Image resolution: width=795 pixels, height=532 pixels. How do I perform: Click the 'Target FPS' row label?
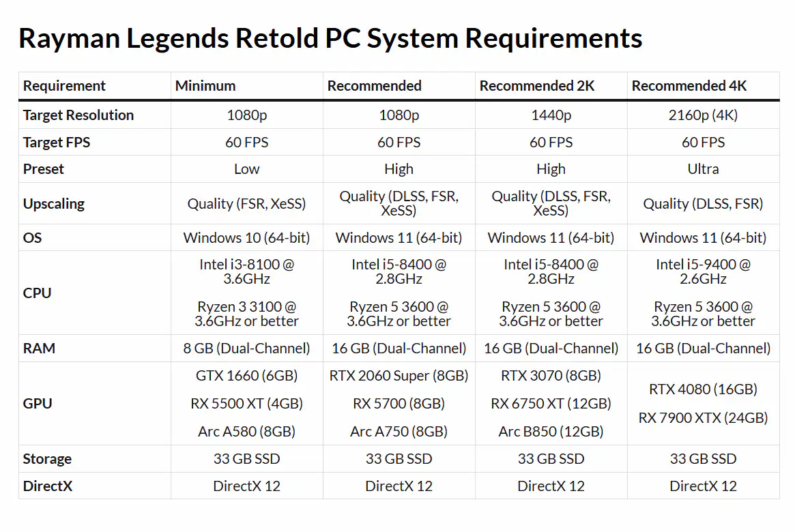(x=56, y=143)
